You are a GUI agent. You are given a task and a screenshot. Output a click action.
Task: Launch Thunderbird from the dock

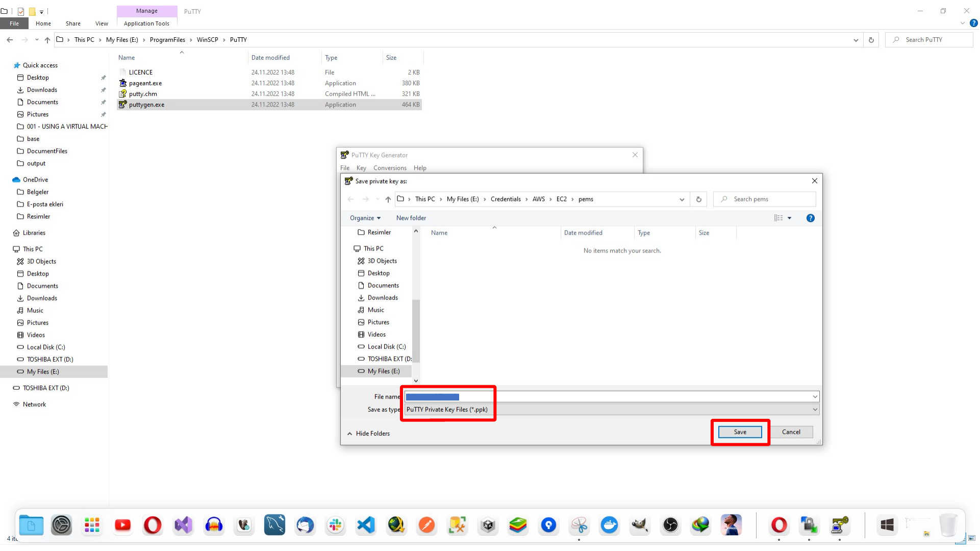coord(305,525)
